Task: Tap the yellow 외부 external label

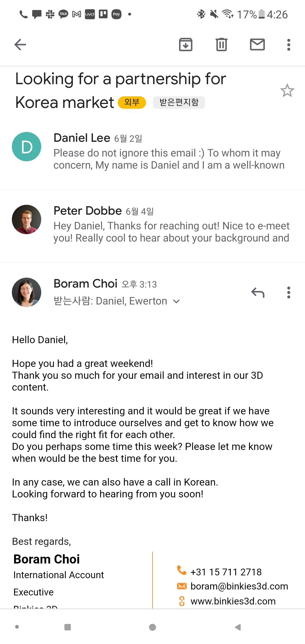Action: pyautogui.click(x=132, y=102)
